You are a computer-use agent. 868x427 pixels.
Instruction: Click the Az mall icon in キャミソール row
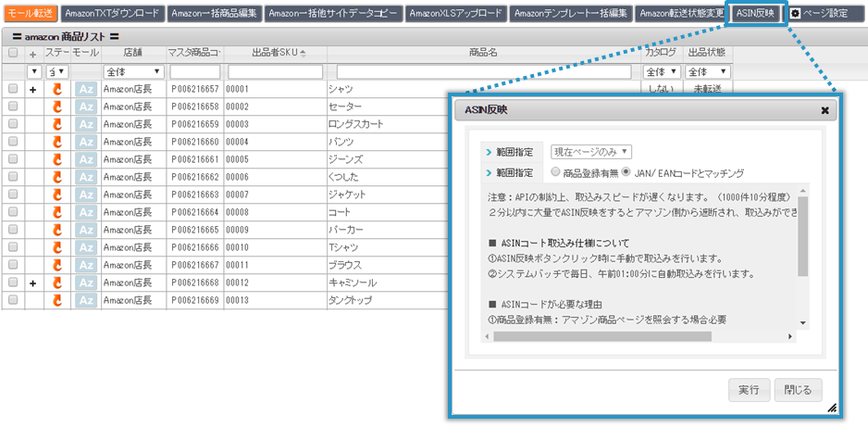(86, 283)
